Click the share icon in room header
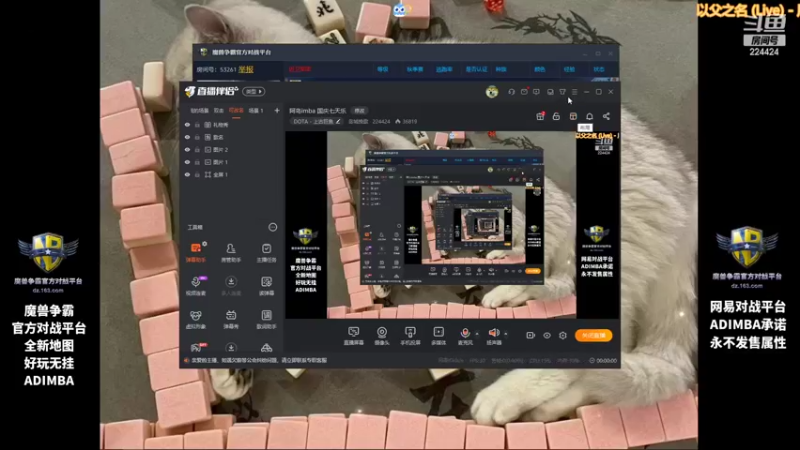800x450 pixels. point(606,116)
